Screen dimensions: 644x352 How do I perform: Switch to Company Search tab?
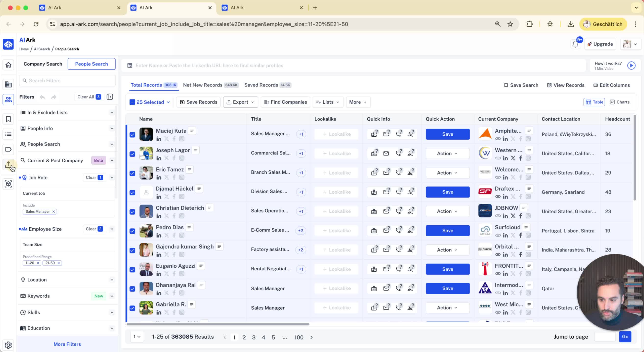pos(43,64)
